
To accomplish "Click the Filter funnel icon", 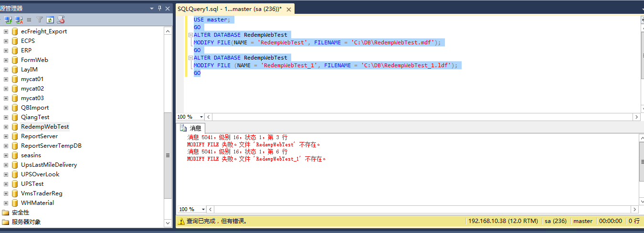I will (40, 20).
